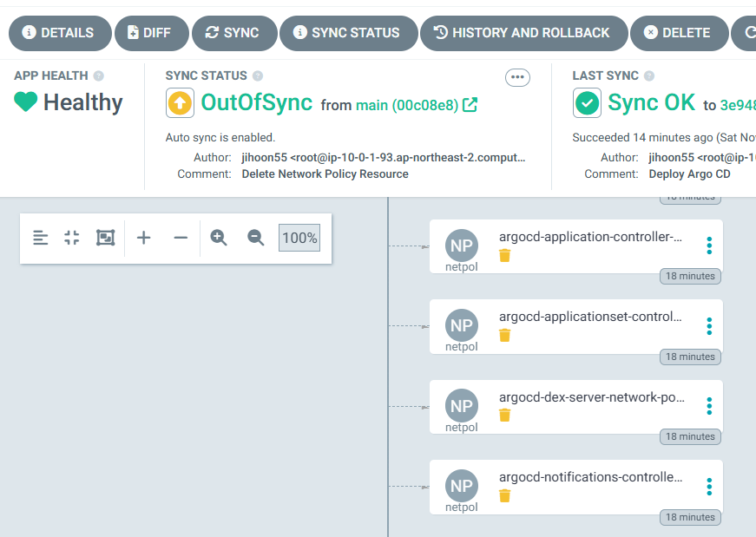
Task: Click the Healthy heart icon
Action: [x=25, y=102]
